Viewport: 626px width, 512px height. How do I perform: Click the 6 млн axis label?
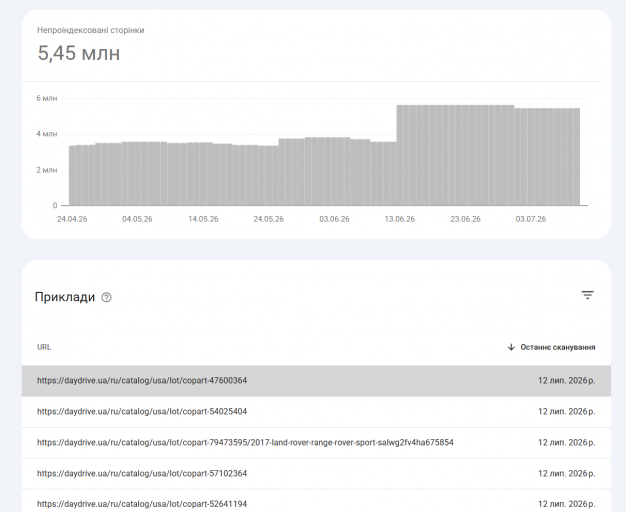(x=47, y=98)
